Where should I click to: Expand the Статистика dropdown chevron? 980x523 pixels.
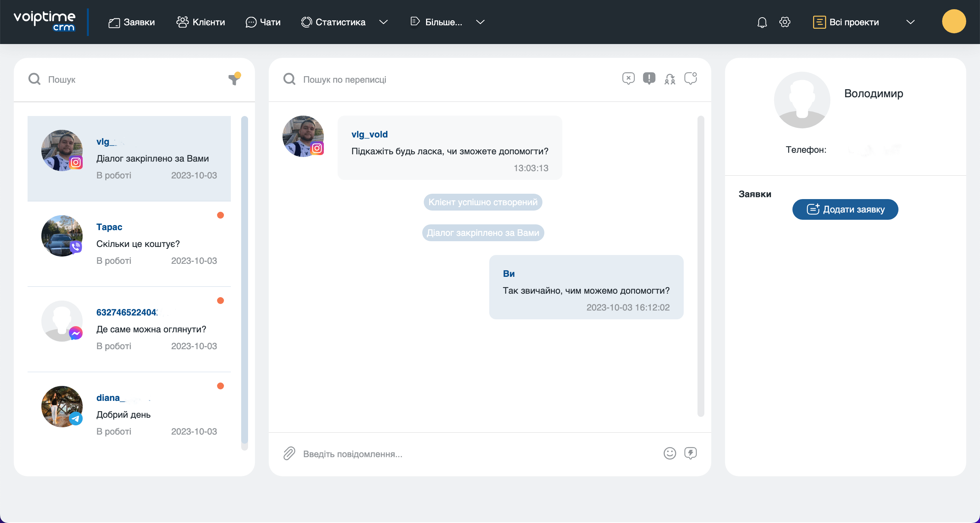tap(383, 22)
